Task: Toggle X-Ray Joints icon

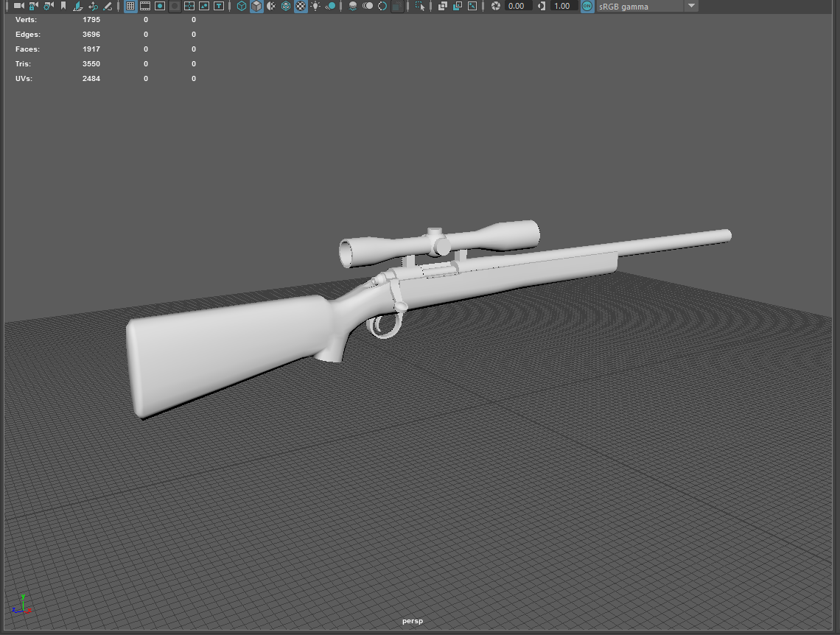Action: click(x=472, y=6)
